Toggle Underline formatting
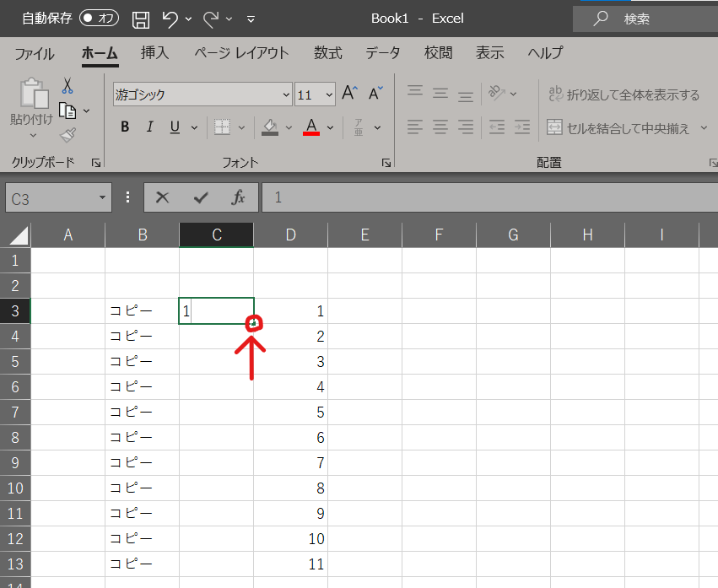This screenshot has width=718, height=588. 175,127
